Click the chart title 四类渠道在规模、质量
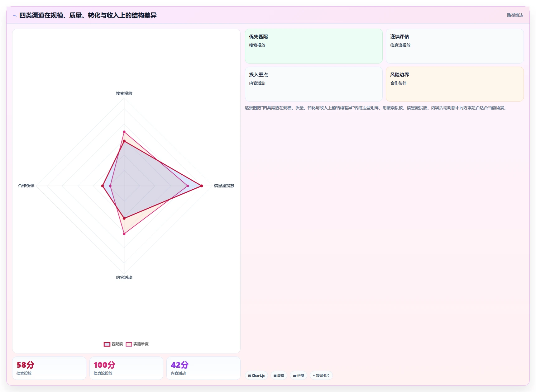Image resolution: width=536 pixels, height=392 pixels. pos(88,15)
